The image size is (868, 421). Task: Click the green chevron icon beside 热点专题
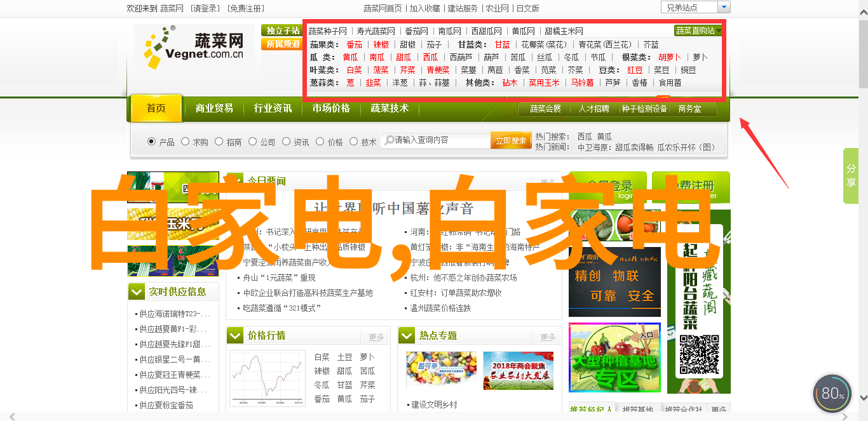[x=407, y=335]
